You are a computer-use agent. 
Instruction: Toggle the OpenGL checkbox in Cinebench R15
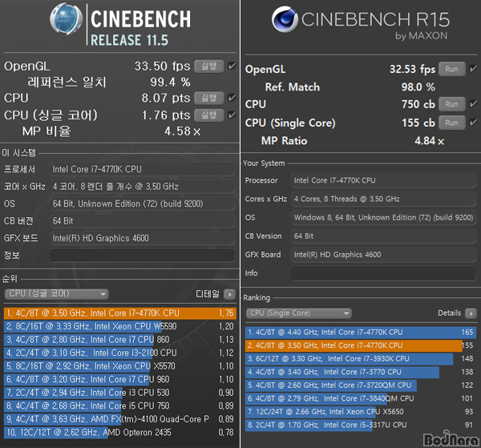click(x=473, y=68)
